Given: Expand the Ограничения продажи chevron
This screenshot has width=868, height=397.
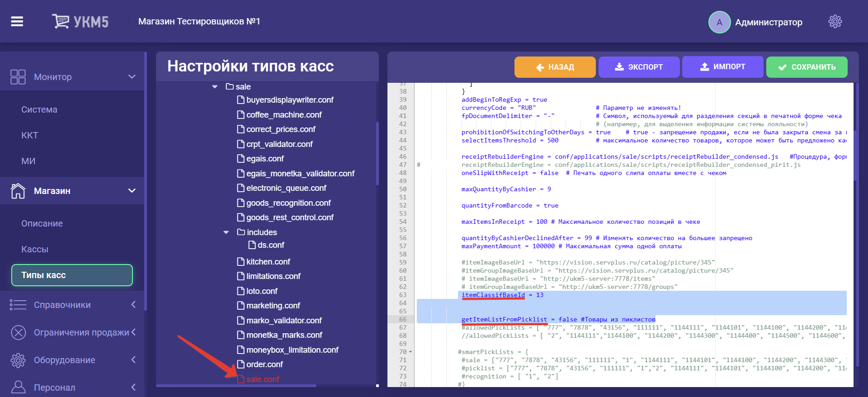Looking at the screenshot, I should point(133,332).
